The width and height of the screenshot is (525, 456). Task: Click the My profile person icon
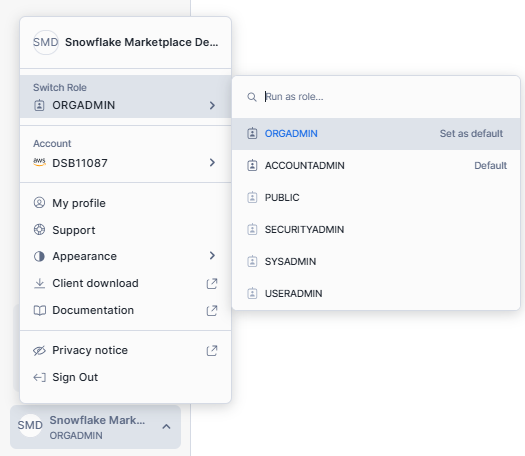[x=39, y=203]
